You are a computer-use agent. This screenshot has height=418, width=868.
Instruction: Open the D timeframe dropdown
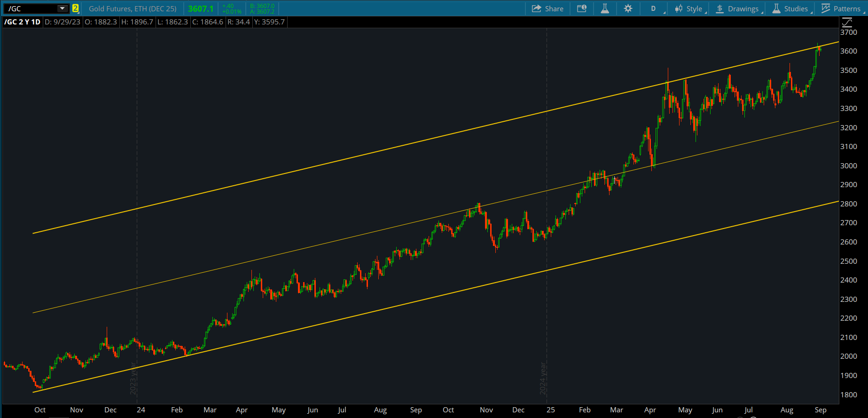(x=655, y=8)
